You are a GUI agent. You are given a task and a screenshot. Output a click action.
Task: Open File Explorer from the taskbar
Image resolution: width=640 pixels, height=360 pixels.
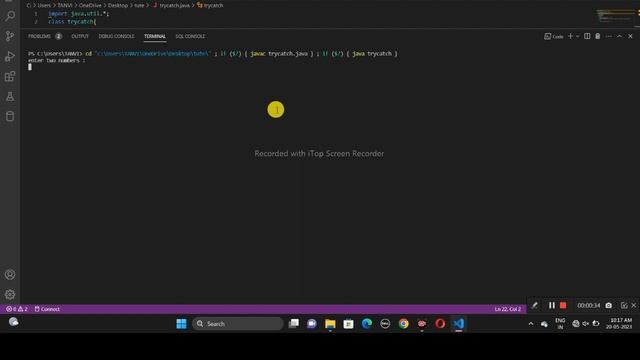[x=330, y=324]
